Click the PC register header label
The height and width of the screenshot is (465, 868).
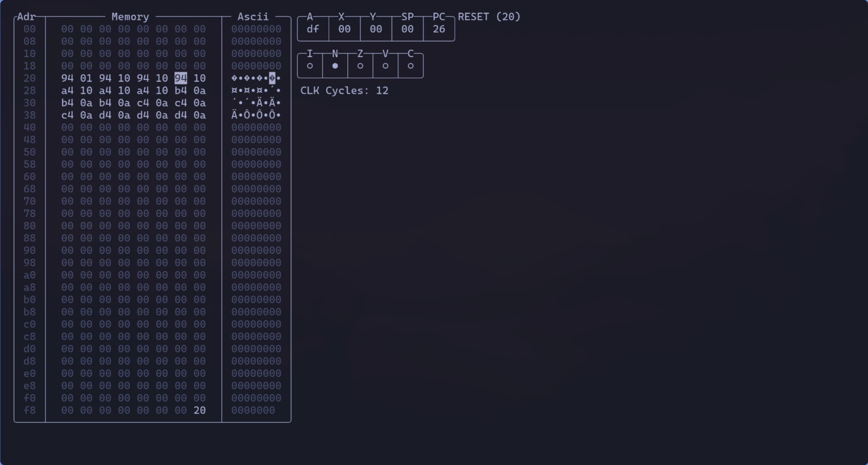439,17
